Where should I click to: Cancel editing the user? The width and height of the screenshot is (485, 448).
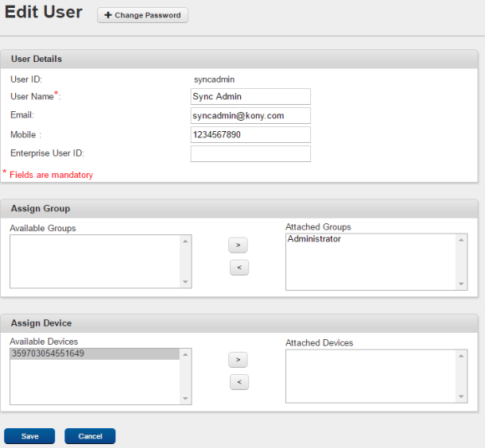tap(90, 436)
